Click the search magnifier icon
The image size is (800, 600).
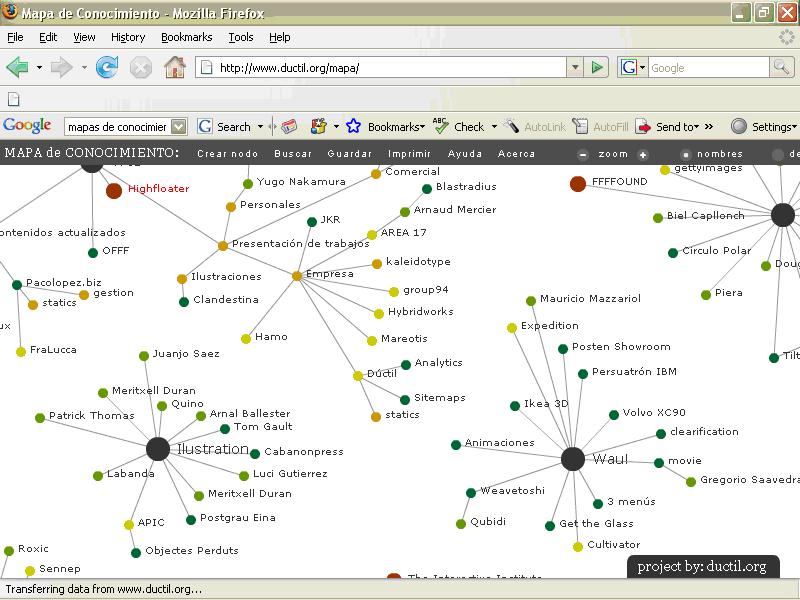click(781, 68)
